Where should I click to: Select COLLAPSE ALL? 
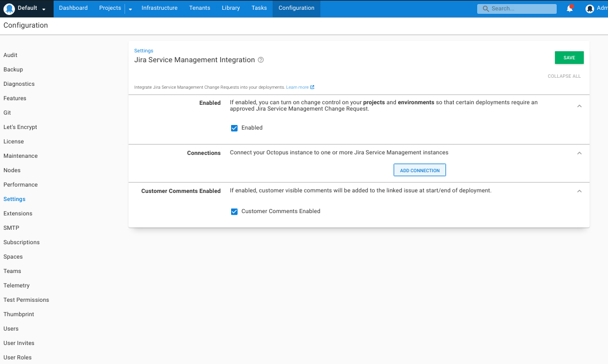564,75
